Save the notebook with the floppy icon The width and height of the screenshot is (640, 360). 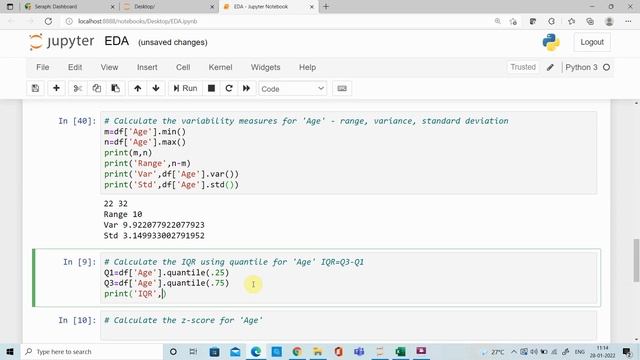click(36, 89)
